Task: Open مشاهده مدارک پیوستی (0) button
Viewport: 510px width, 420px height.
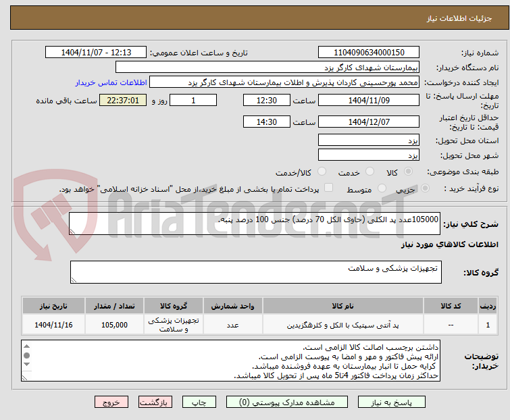Action: click(x=287, y=402)
